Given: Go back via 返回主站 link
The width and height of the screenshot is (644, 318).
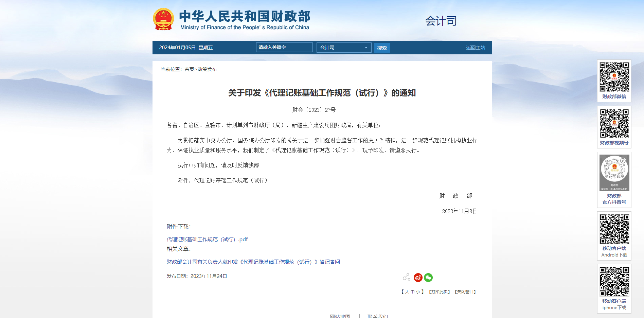Looking at the screenshot, I should [x=475, y=48].
